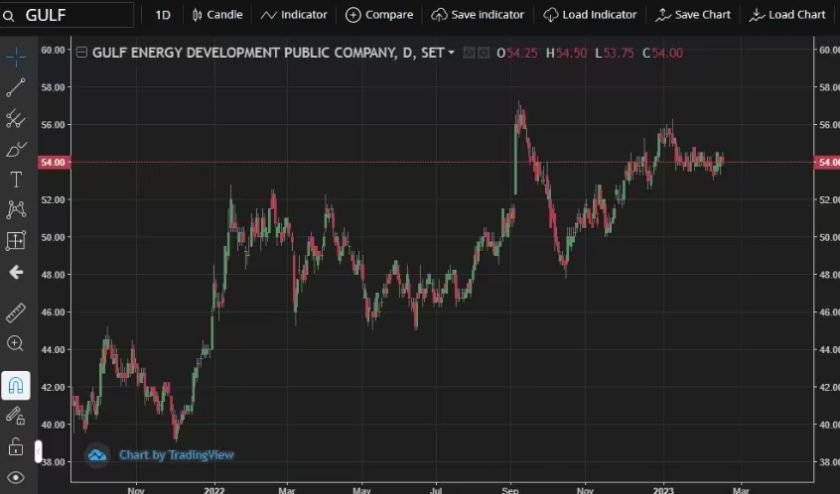This screenshot has width=840, height=494.
Task: Click Chart by TradingView link
Action: tap(176, 455)
